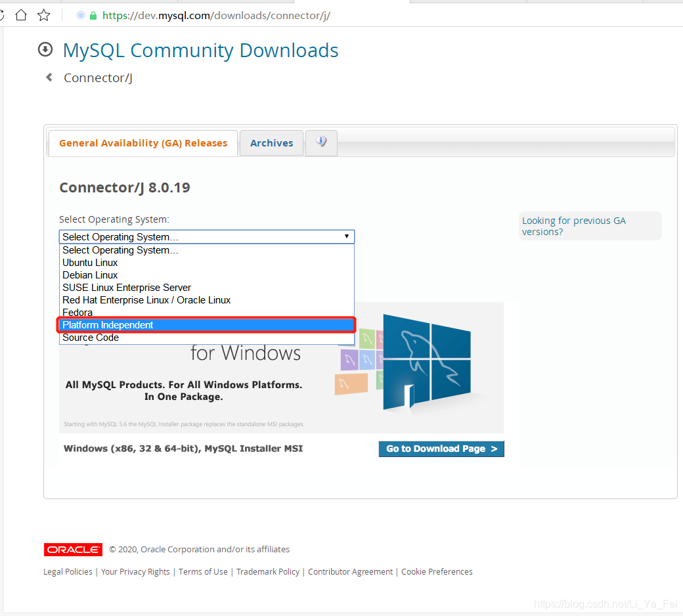Open the information tab icon
The height and width of the screenshot is (616, 683).
[x=321, y=142]
